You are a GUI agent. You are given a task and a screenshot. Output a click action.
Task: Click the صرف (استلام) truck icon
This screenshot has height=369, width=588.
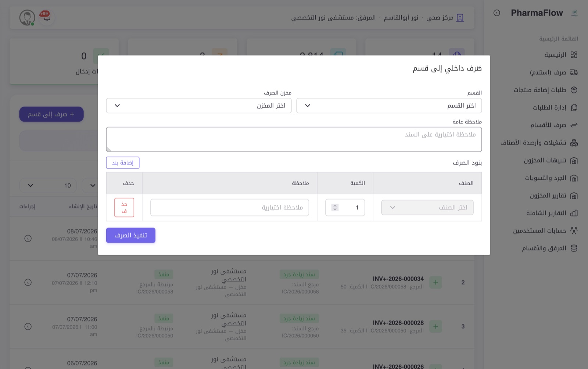[574, 72]
